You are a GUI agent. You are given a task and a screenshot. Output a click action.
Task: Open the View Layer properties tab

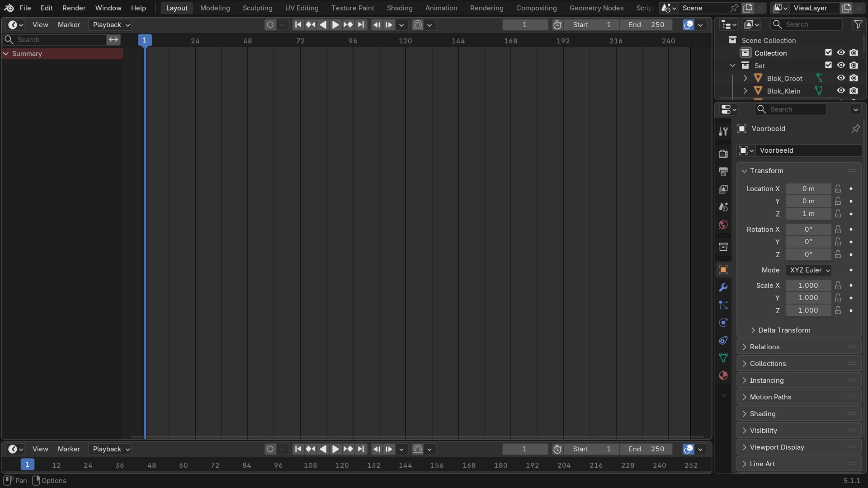[x=723, y=189]
